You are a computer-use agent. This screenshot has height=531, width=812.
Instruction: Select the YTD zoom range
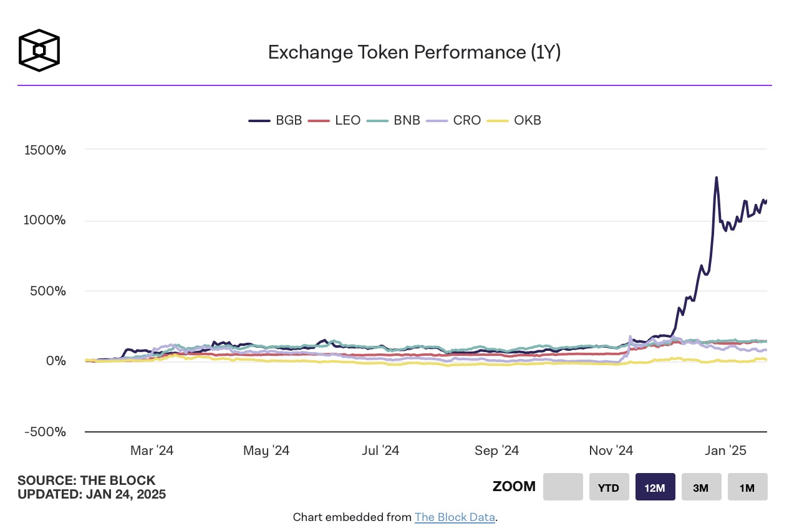(x=609, y=487)
